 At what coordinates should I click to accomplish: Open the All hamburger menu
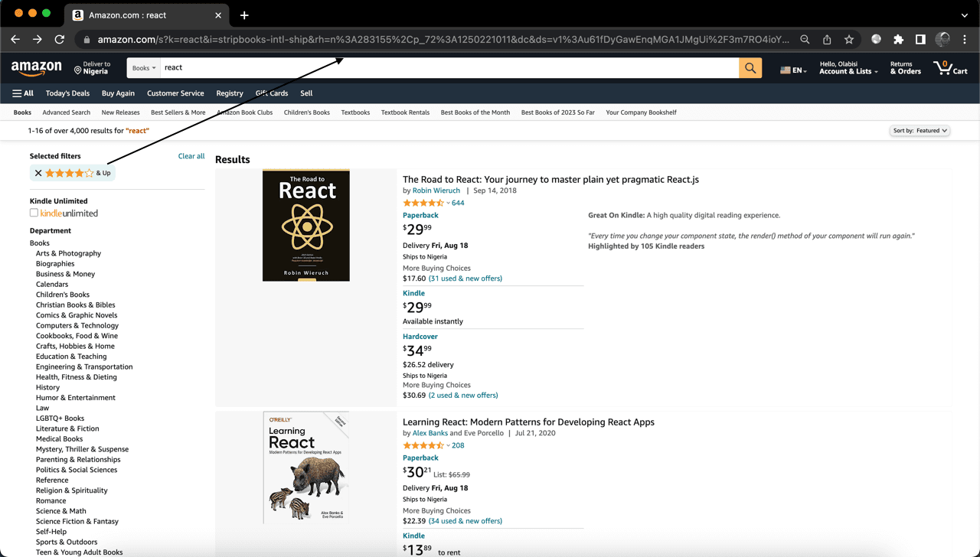[x=23, y=93]
